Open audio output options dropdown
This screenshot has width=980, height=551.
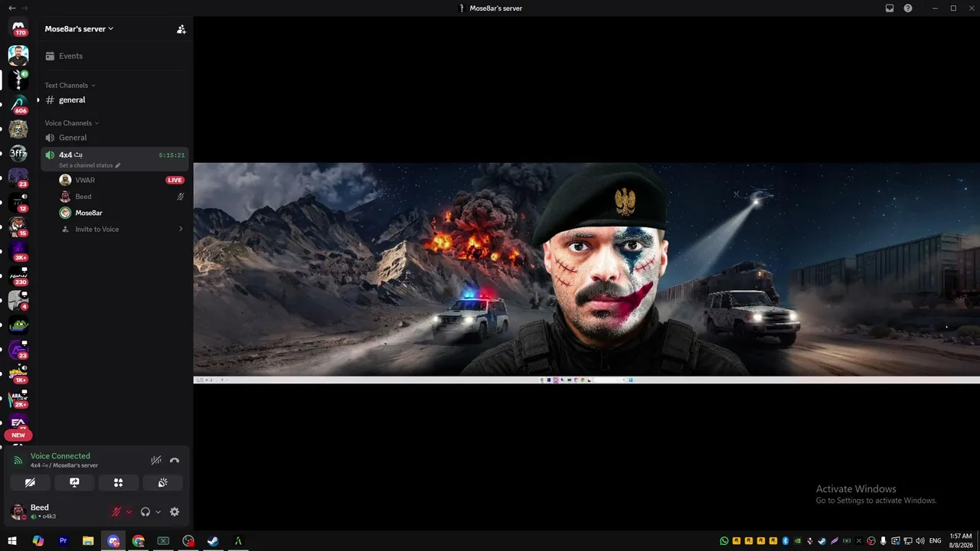pos(158,512)
